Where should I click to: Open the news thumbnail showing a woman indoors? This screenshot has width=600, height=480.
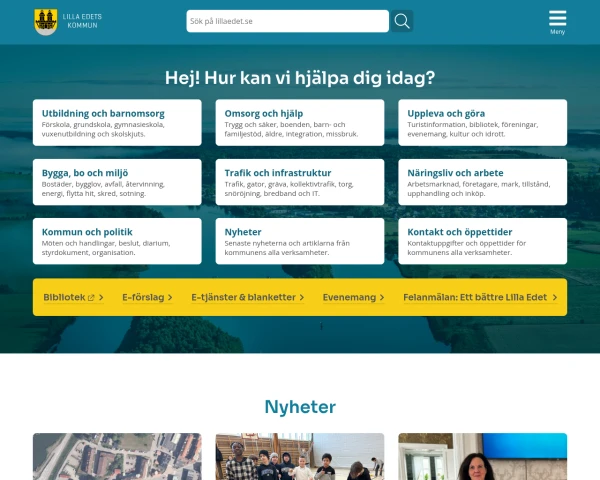coord(483,456)
